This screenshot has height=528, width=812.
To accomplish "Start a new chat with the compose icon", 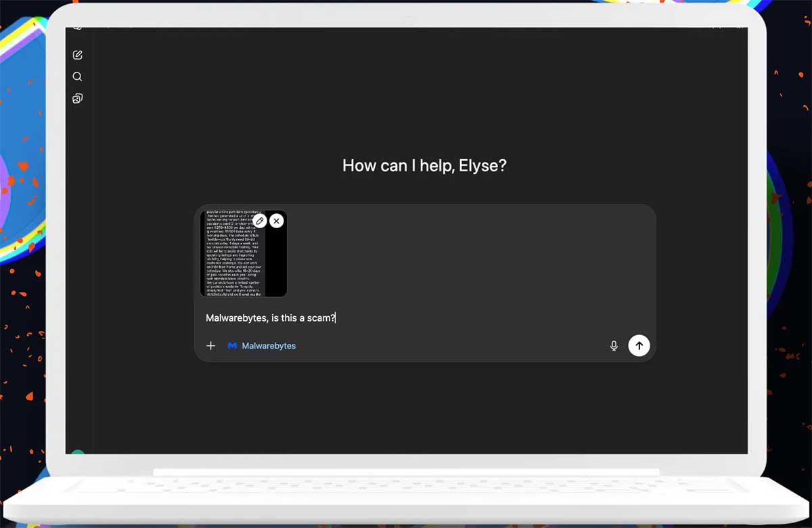I will 77,54.
